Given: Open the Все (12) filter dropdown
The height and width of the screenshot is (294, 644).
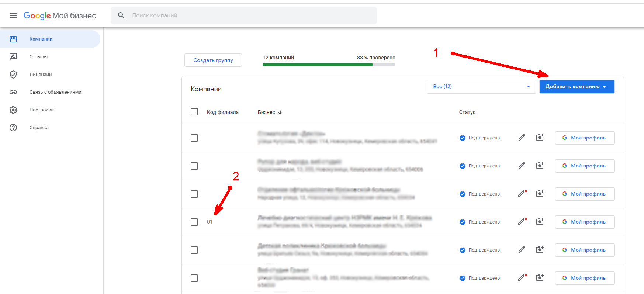Looking at the screenshot, I should tap(481, 87).
